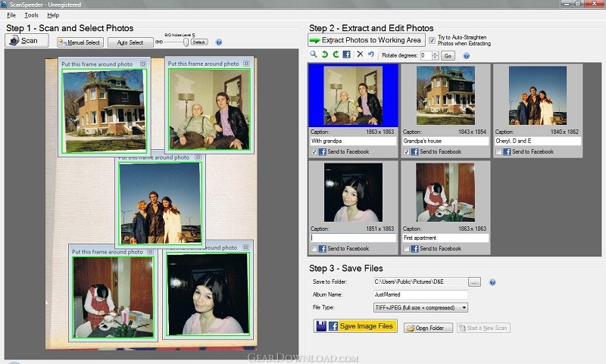Image resolution: width=606 pixels, height=364 pixels.
Task: Select the woman portrait thumbnail with empty caption
Action: click(353, 192)
